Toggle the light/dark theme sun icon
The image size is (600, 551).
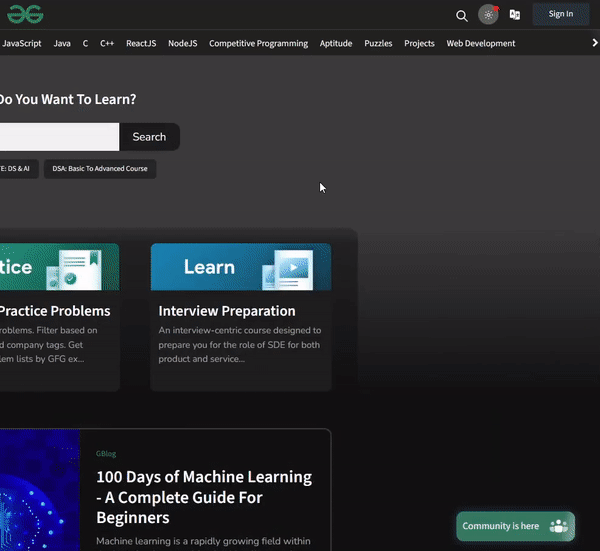tap(488, 15)
